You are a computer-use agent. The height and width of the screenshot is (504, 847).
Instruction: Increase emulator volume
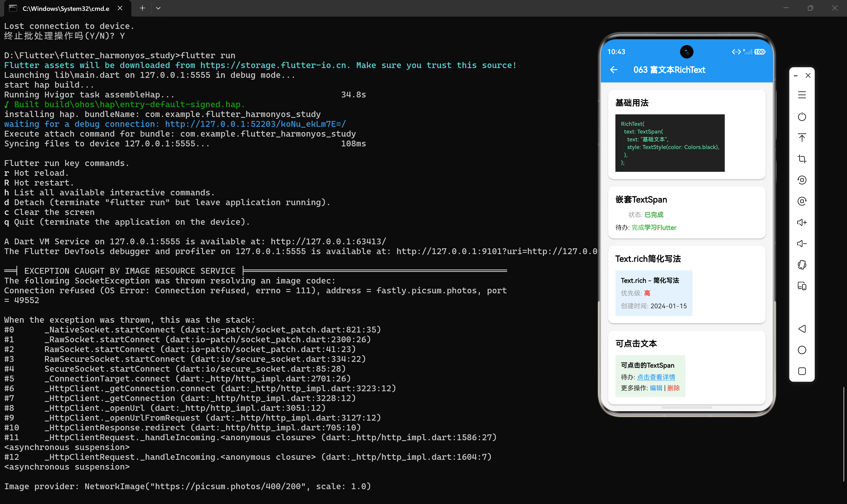tap(802, 222)
